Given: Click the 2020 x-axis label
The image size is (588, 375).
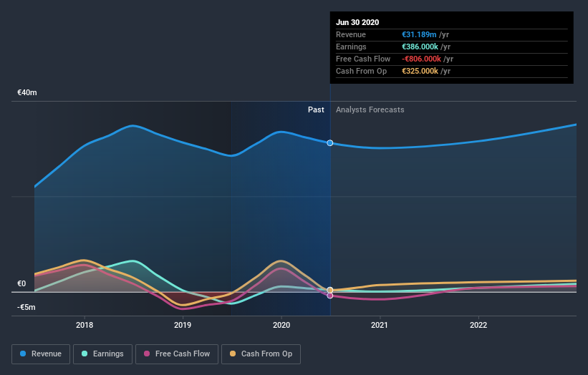Looking at the screenshot, I should (281, 325).
